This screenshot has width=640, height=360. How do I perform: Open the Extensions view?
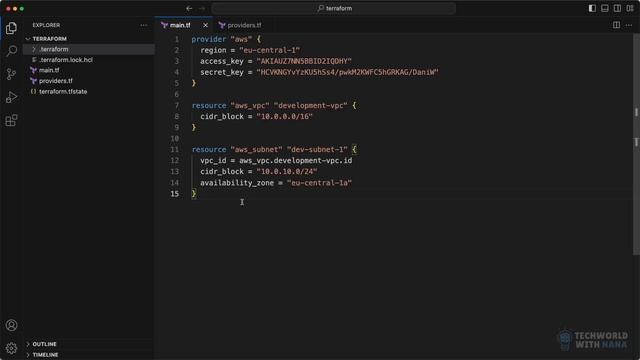(11, 120)
